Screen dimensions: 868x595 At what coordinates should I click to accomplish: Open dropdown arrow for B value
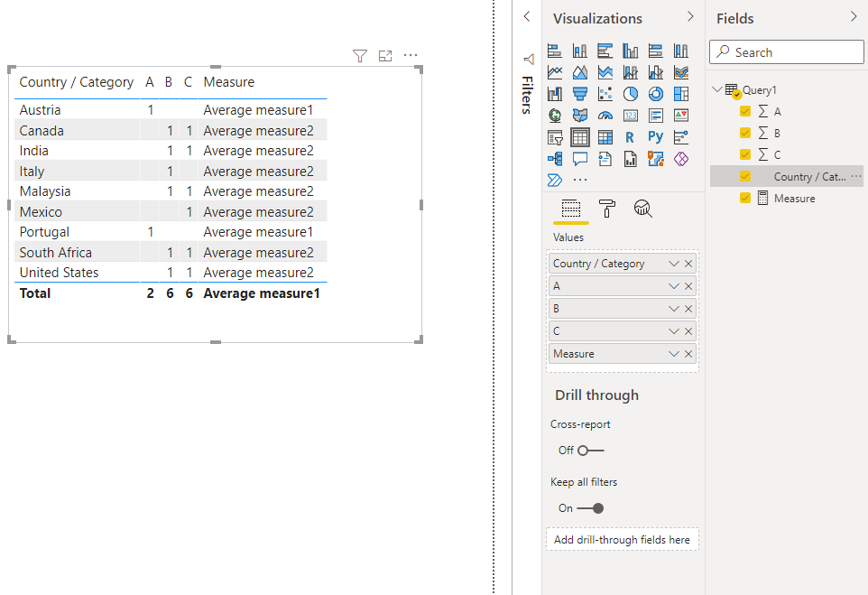tap(674, 309)
